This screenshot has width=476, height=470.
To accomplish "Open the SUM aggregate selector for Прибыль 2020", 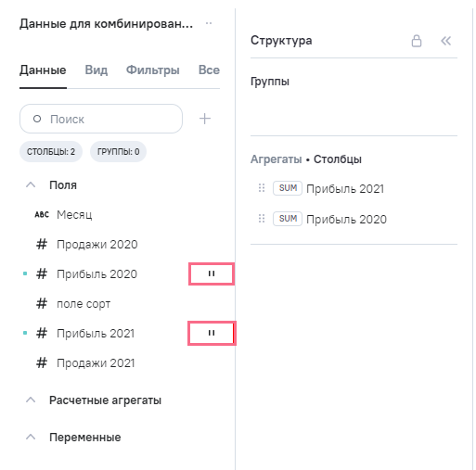I will tap(288, 219).
